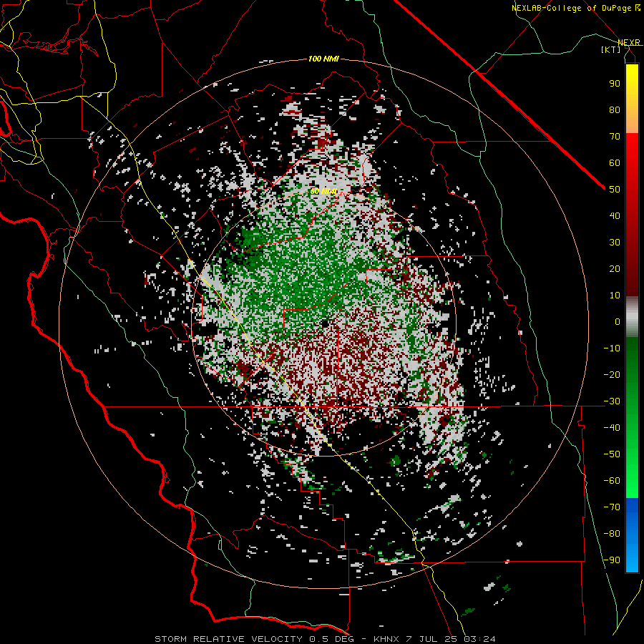Click the STORM RELATIVE VELOCITY caption text
The height and width of the screenshot is (644, 644).
[x=228, y=639]
